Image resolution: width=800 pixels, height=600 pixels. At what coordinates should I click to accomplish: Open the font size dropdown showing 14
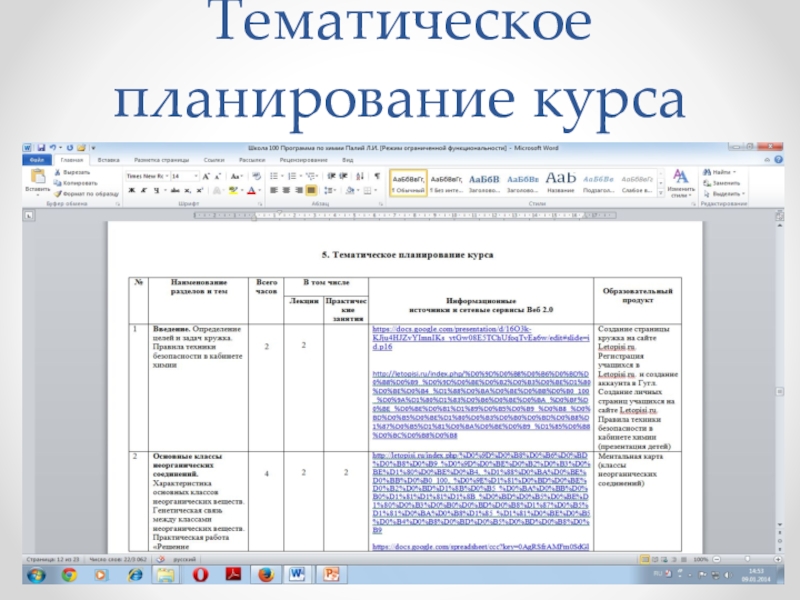(x=195, y=177)
